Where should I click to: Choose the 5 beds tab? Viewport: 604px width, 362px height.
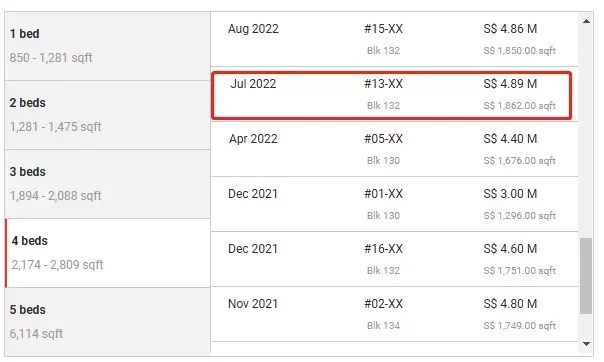107,321
